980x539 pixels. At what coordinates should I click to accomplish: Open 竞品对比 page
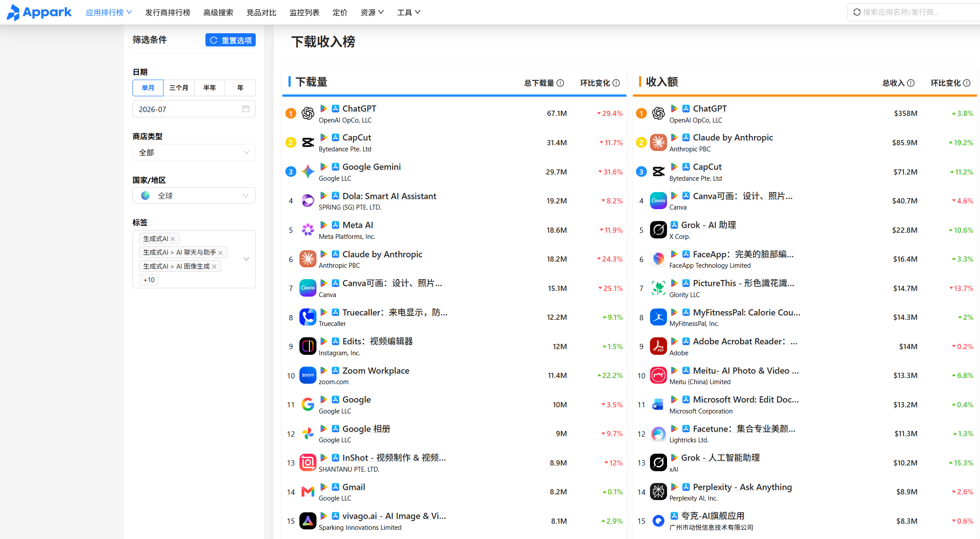261,12
